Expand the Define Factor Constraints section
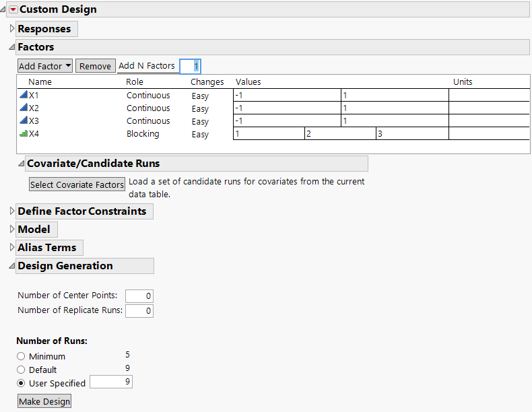Image resolution: width=532 pixels, height=412 pixels. 12,211
